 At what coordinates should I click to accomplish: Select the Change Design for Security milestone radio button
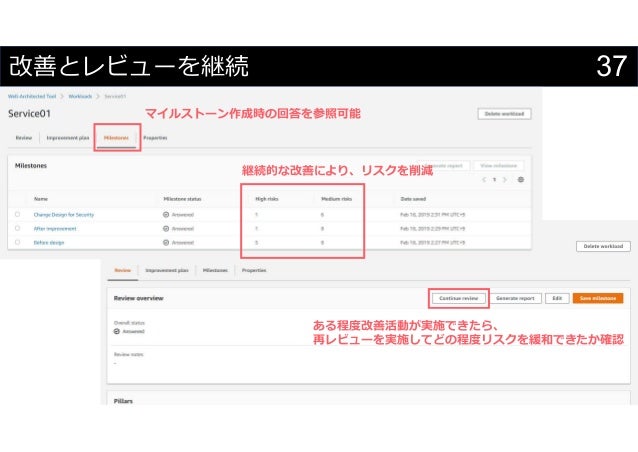(17, 214)
